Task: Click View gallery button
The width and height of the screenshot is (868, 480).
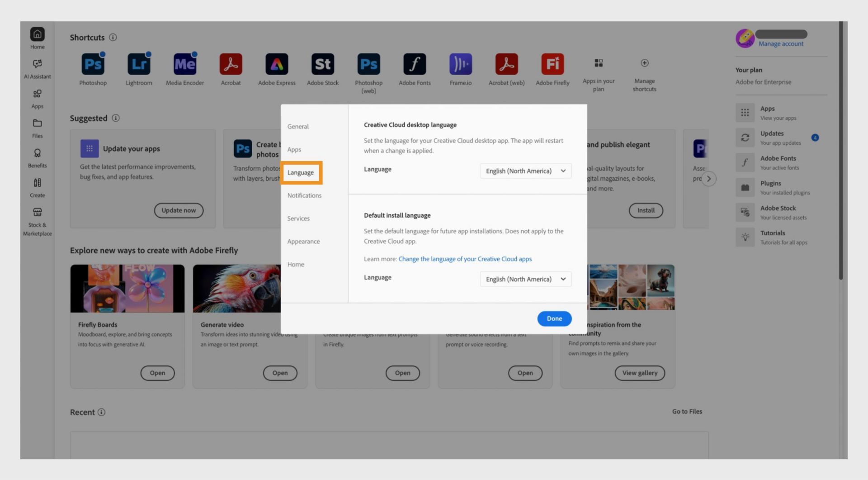Action: (640, 373)
